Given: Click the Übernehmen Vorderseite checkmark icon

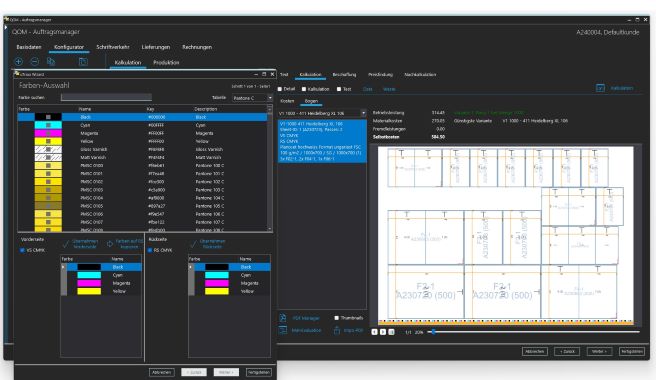Looking at the screenshot, I should pos(66,244).
